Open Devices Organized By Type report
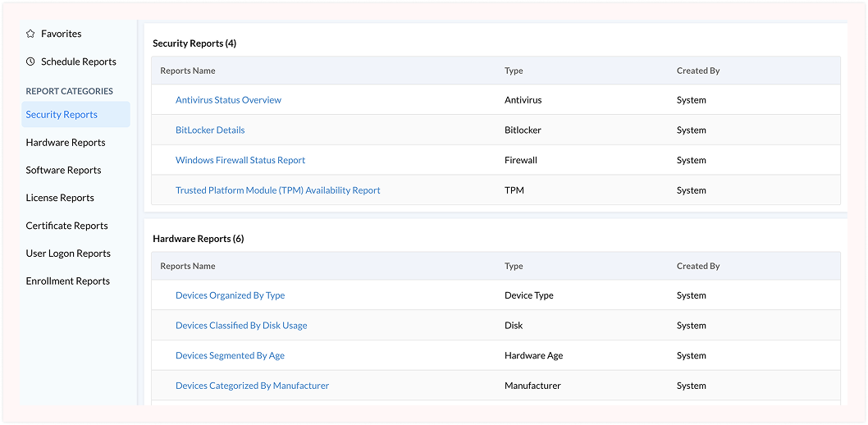 231,295
